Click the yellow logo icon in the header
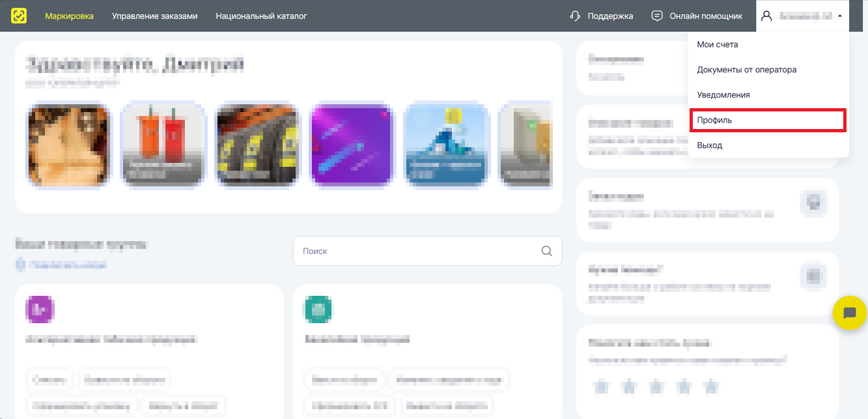 19,16
